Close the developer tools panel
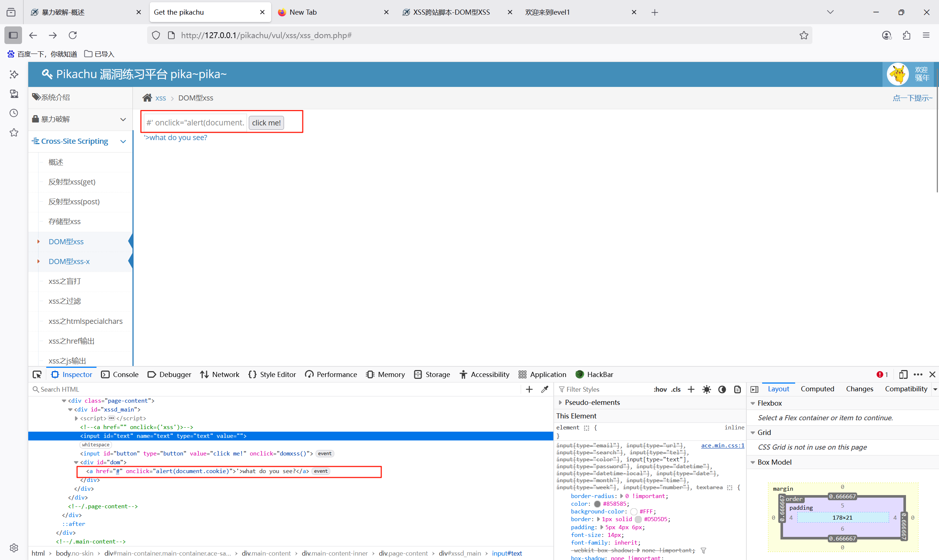Screen dimensions: 939x560 932,374
